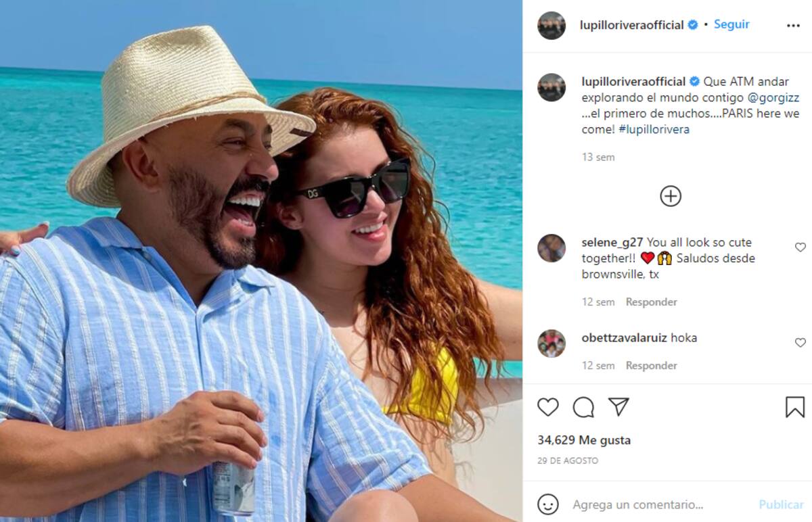
Task: View the 34,629 Me gusta likes list
Action: tap(584, 440)
